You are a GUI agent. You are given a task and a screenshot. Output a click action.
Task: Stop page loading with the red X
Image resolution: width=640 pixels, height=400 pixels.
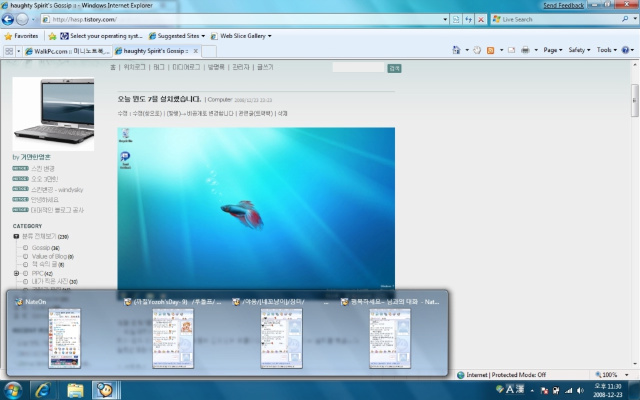[x=481, y=19]
